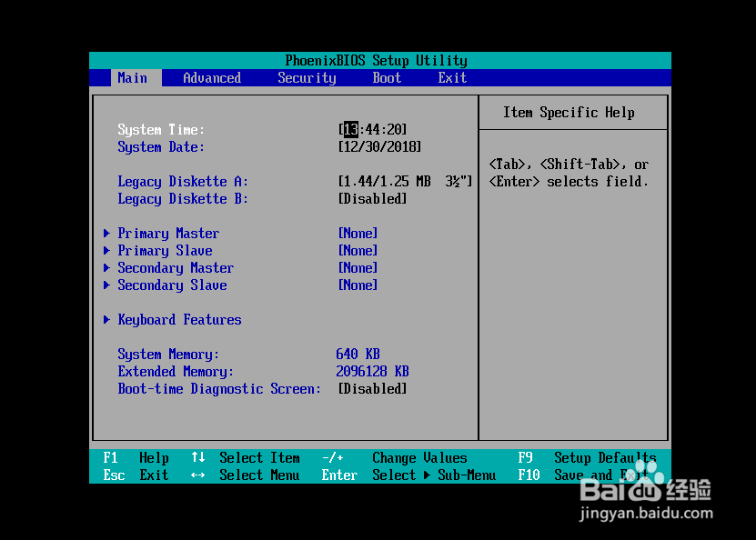The height and width of the screenshot is (540, 756).
Task: Select the Legacy Diskette B label
Action: pos(183,199)
